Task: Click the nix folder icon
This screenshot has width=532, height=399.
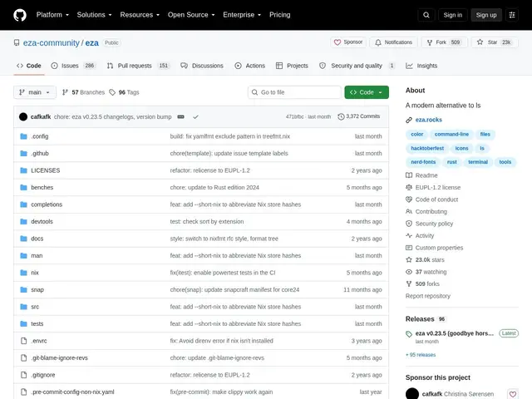Action: pyautogui.click(x=24, y=273)
